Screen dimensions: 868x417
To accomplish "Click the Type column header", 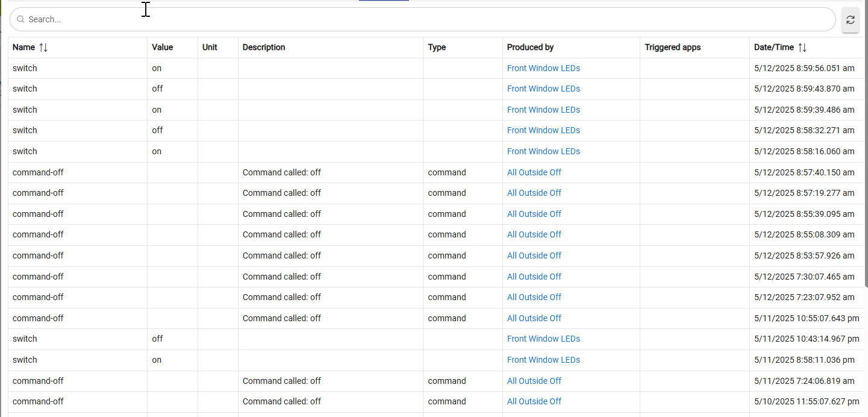I will pyautogui.click(x=437, y=47).
